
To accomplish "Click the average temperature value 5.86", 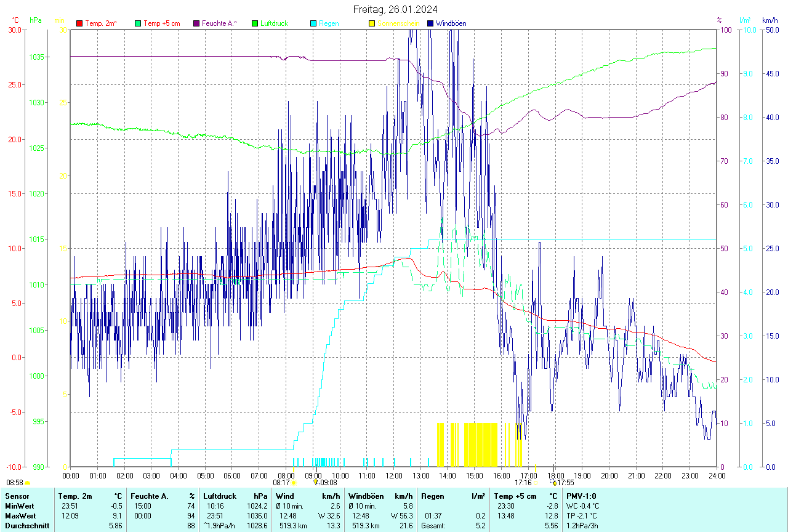I will pos(115,526).
